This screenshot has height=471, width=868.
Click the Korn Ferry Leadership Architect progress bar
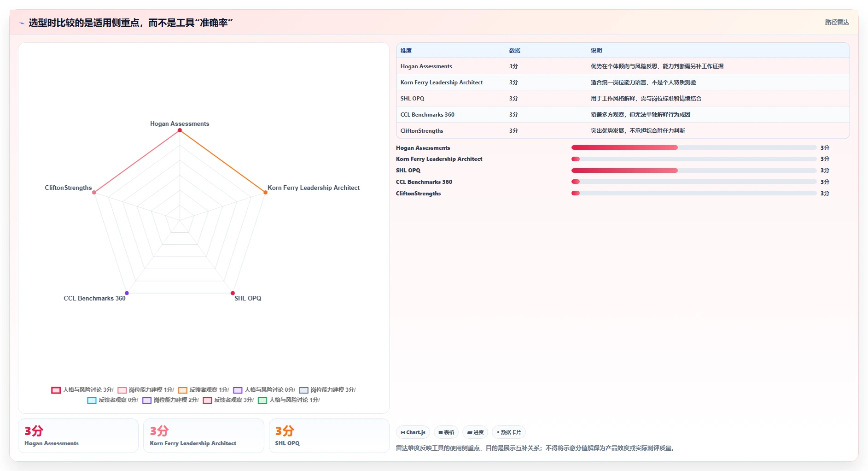[694, 159]
